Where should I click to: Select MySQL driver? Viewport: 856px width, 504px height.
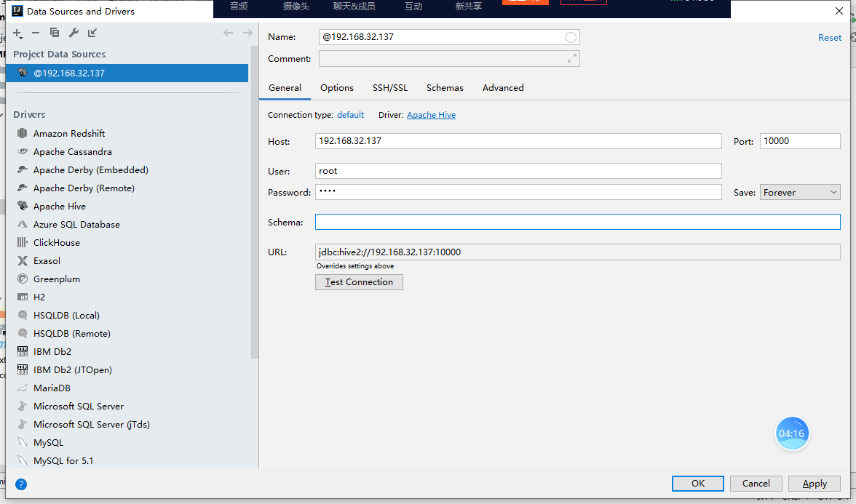click(48, 442)
